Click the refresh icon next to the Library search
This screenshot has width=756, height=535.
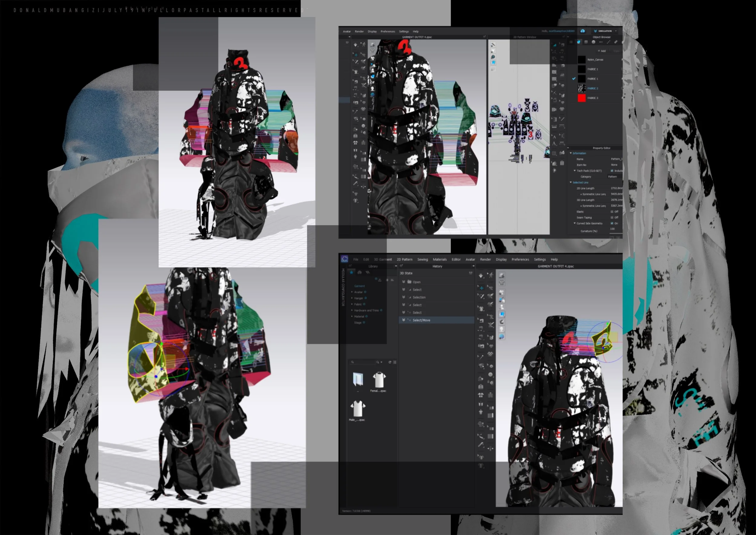(x=389, y=362)
